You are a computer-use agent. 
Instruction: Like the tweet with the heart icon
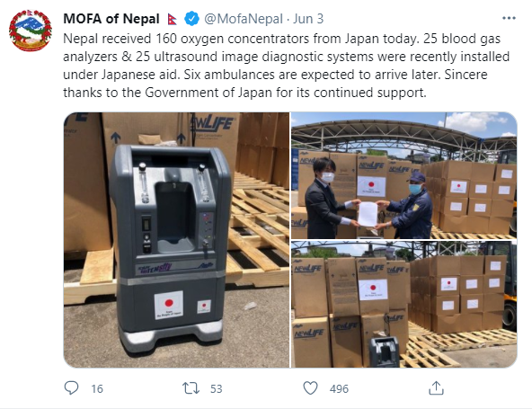(x=310, y=388)
